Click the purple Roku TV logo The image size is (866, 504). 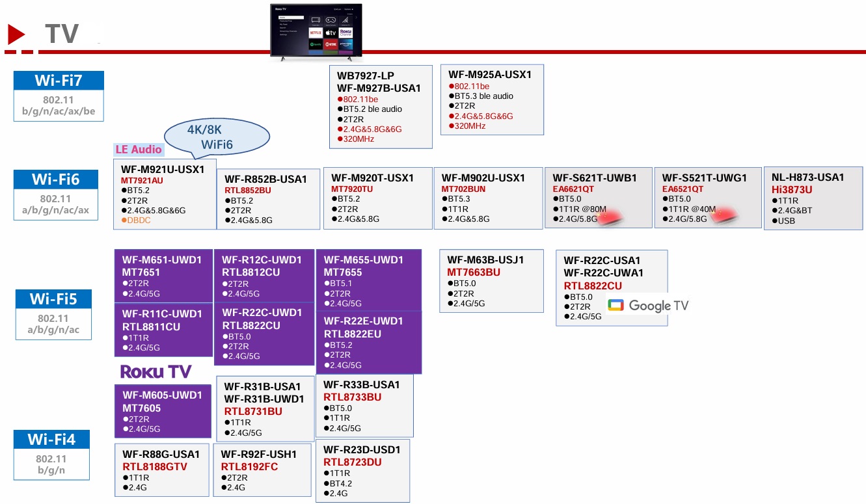point(156,371)
